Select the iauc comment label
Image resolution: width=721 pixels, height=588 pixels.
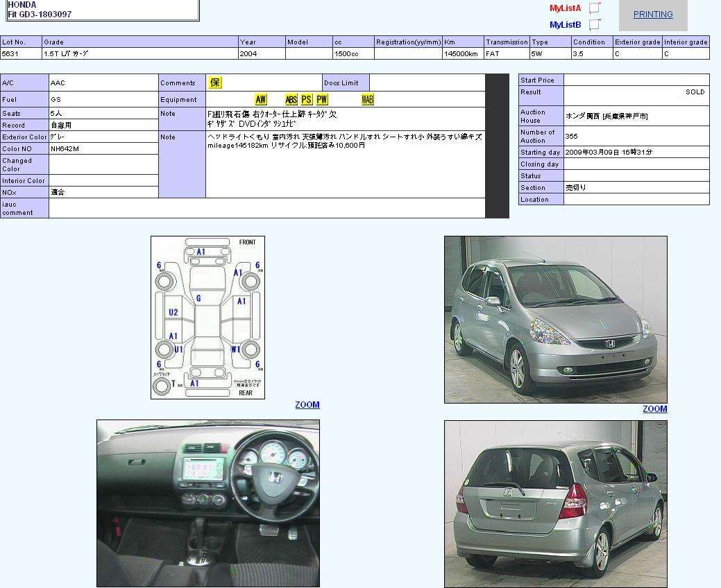click(x=17, y=209)
